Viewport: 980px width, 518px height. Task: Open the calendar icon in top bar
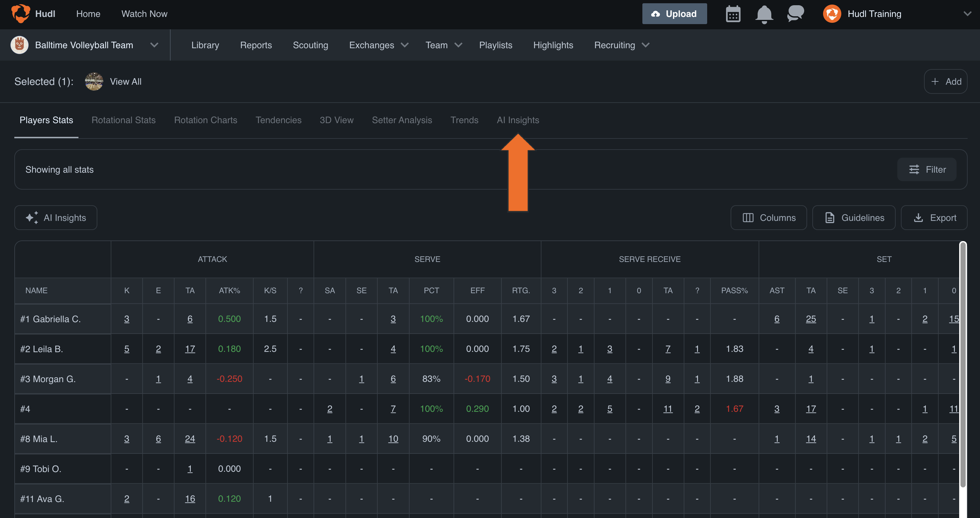coord(733,14)
